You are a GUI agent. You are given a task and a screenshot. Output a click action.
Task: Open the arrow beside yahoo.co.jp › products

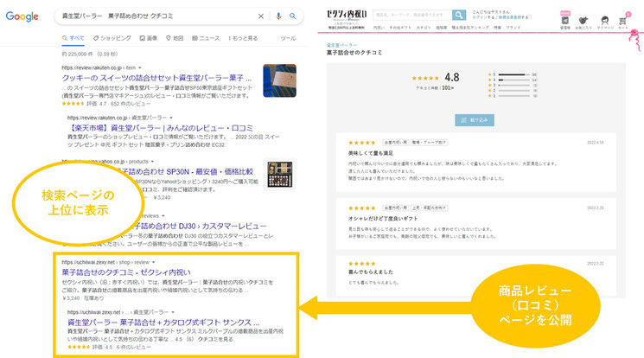click(x=152, y=162)
